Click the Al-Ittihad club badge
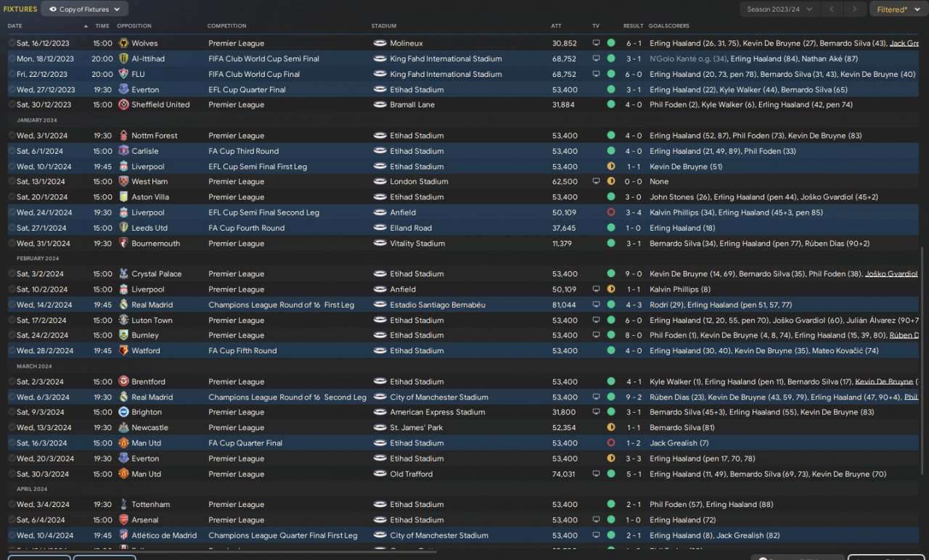The image size is (929, 560). (123, 59)
